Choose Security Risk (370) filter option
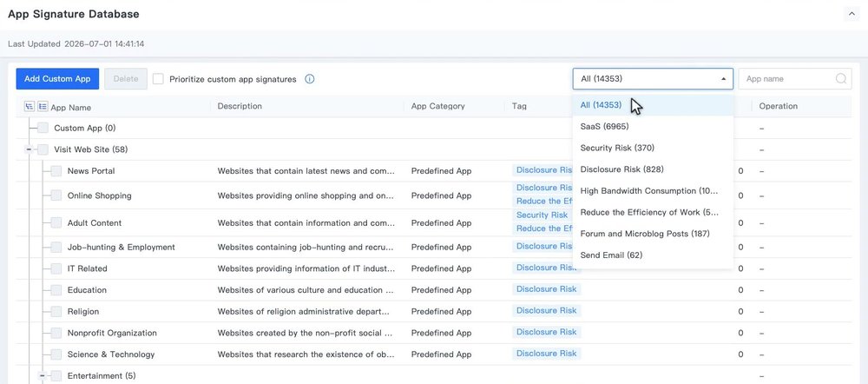Viewport: 868px width, 384px height. (x=653, y=148)
